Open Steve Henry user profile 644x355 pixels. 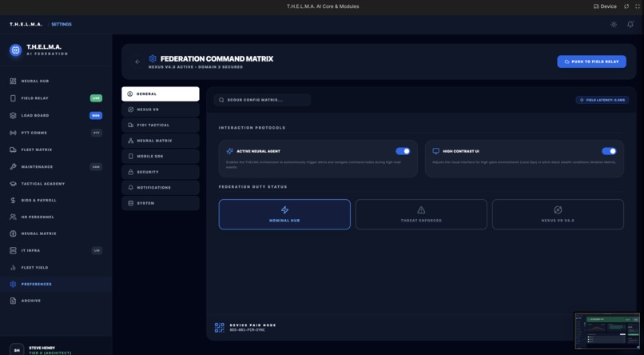[56, 349]
